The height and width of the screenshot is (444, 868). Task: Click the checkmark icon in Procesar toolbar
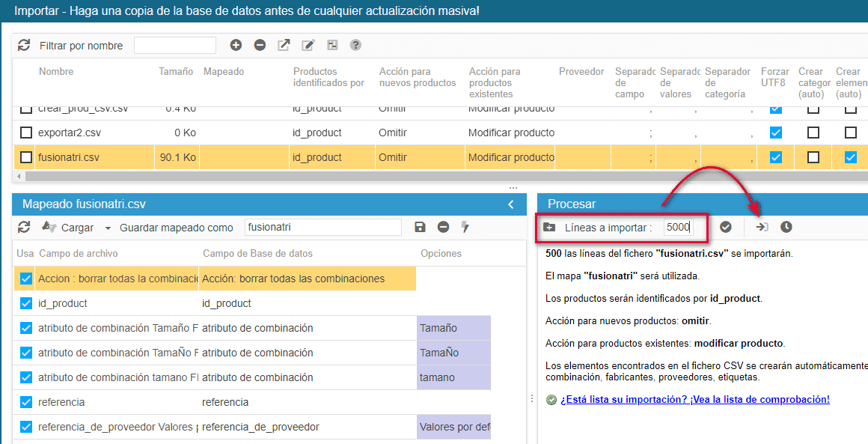pos(726,227)
